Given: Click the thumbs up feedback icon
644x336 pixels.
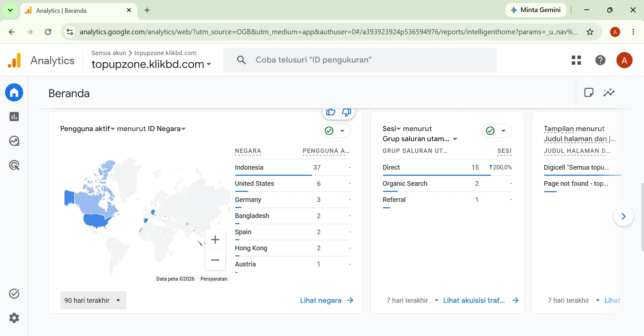Looking at the screenshot, I should 331,112.
